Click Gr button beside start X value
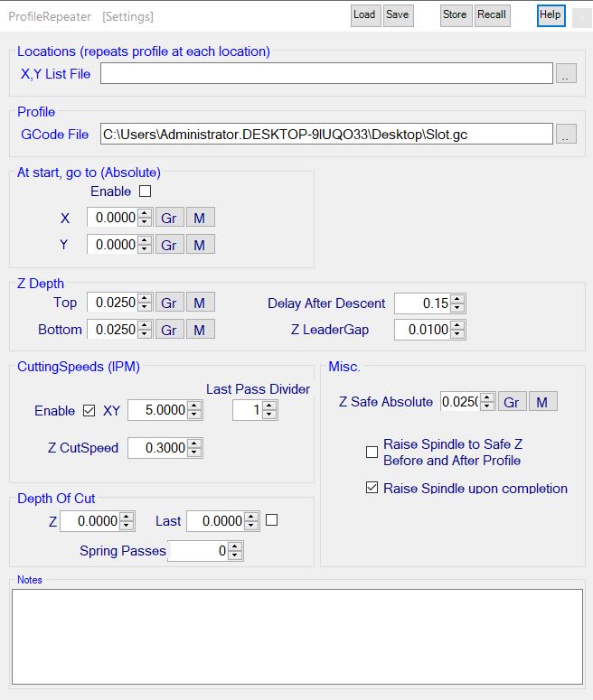 click(x=169, y=218)
